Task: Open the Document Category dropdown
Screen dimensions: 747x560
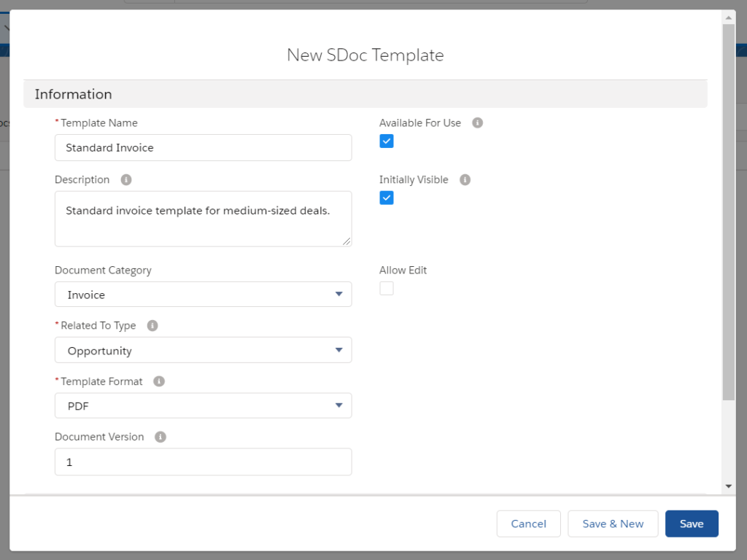Action: coord(203,295)
